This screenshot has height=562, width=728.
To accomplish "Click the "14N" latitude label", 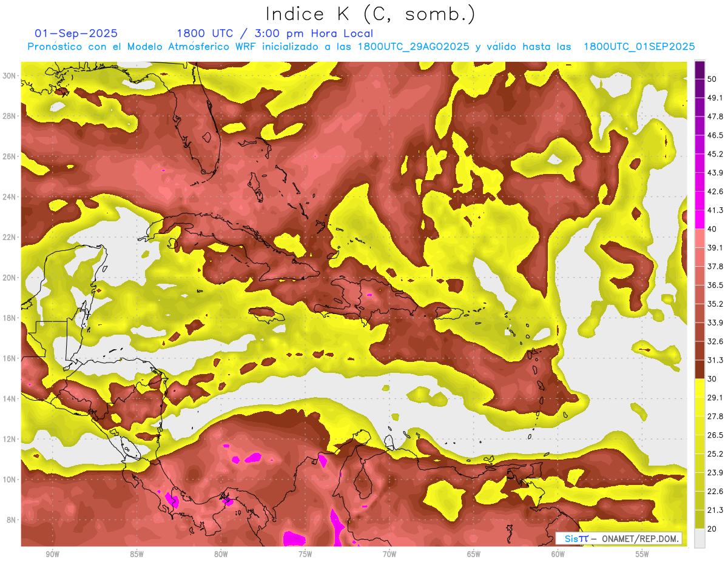I will [x=10, y=398].
